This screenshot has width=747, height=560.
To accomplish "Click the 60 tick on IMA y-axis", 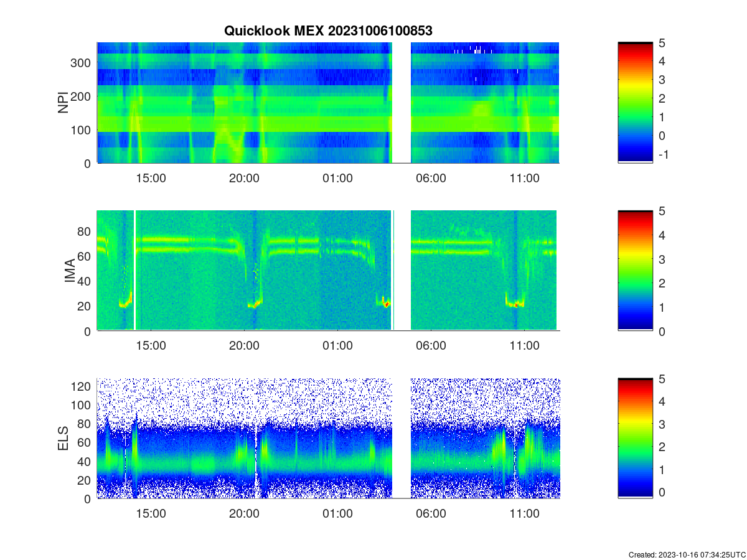I will click(85, 256).
